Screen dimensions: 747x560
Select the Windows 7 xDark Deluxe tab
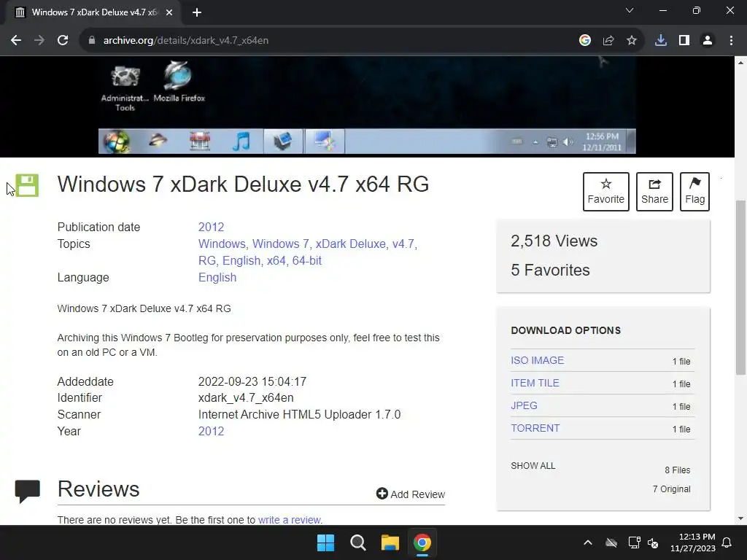point(94,12)
